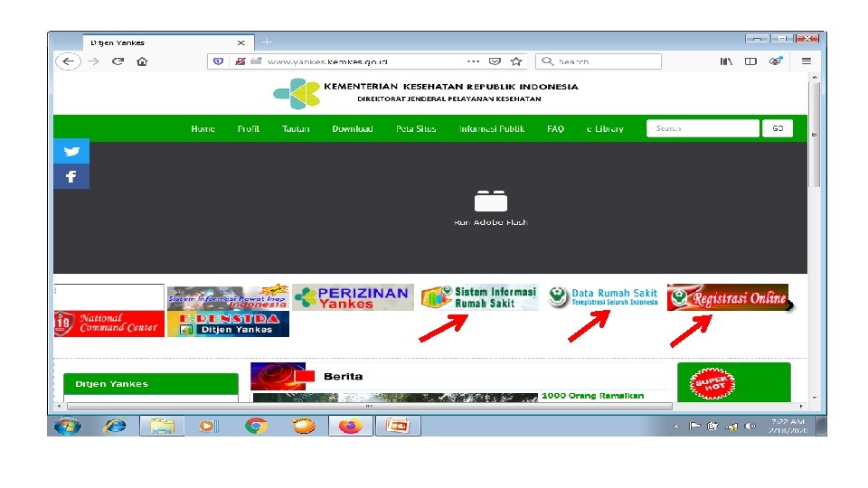This screenshot has width=868, height=488.
Task: Click the Action Center flag tray icon
Action: tap(694, 426)
